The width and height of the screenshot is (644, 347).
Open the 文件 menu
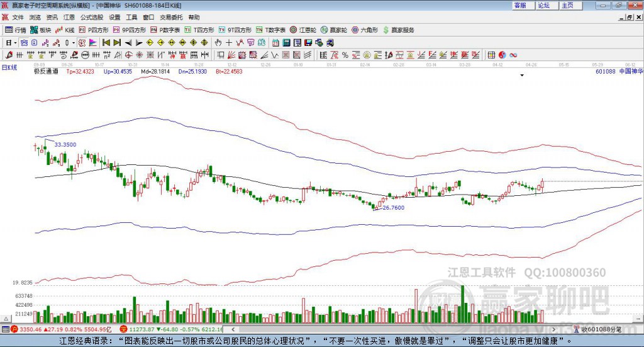(18, 17)
